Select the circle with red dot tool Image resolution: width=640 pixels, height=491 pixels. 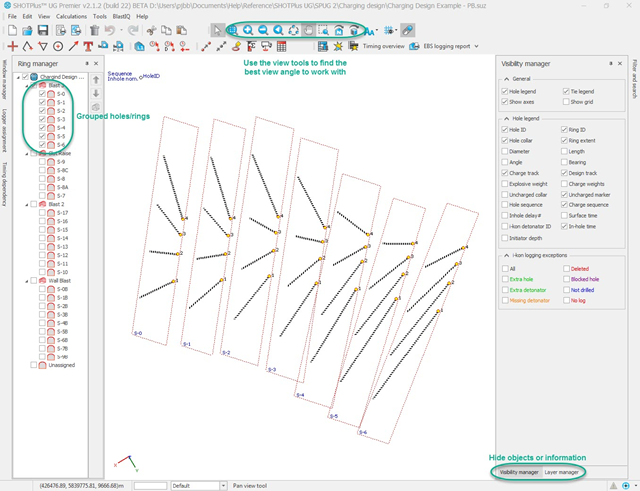58,47
